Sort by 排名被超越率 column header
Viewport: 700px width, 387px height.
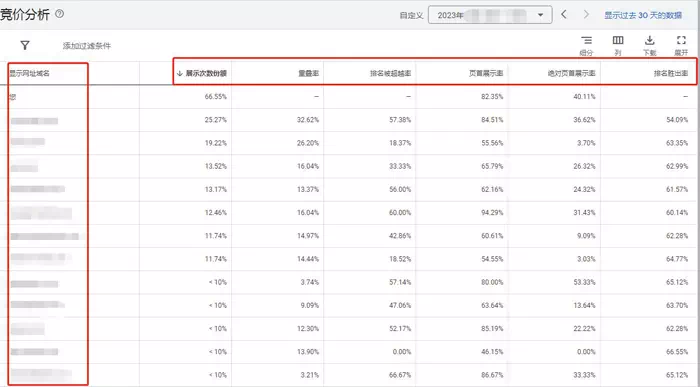[x=391, y=73]
